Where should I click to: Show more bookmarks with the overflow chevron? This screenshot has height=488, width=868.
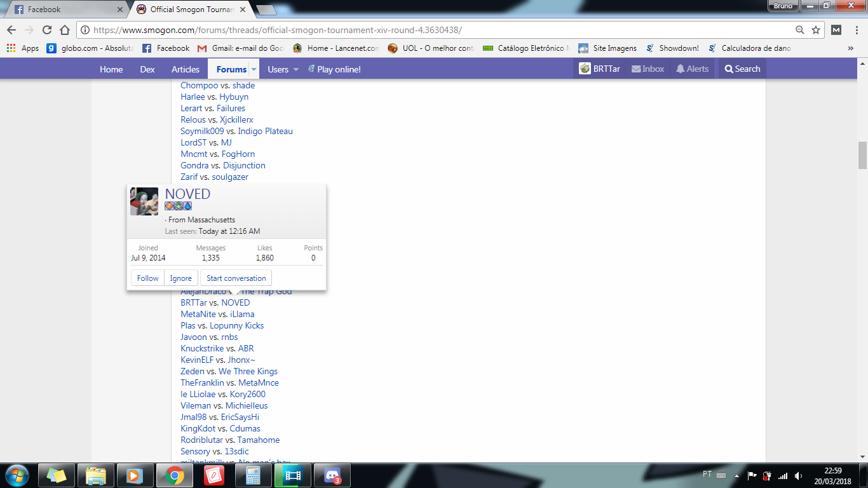coord(850,48)
